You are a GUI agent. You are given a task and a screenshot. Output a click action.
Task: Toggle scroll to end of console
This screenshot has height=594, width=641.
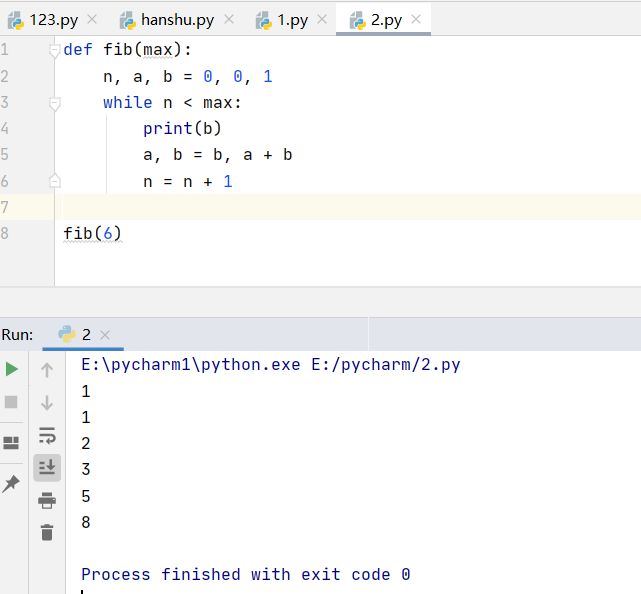47,467
